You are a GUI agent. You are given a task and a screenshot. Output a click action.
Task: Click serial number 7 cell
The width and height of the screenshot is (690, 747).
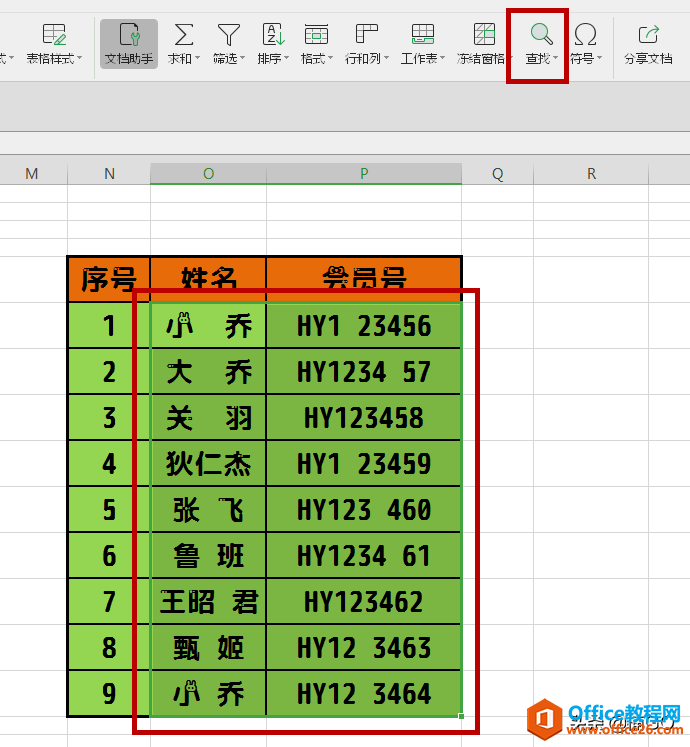point(109,602)
